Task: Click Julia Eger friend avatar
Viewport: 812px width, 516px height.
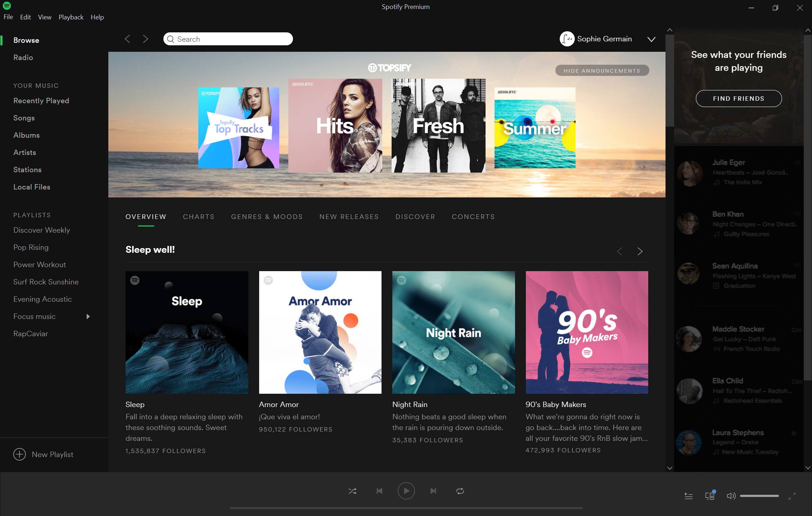Action: click(x=690, y=173)
